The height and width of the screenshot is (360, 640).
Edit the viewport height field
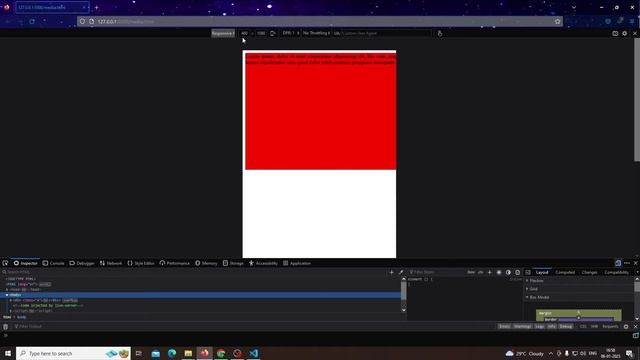tap(261, 33)
